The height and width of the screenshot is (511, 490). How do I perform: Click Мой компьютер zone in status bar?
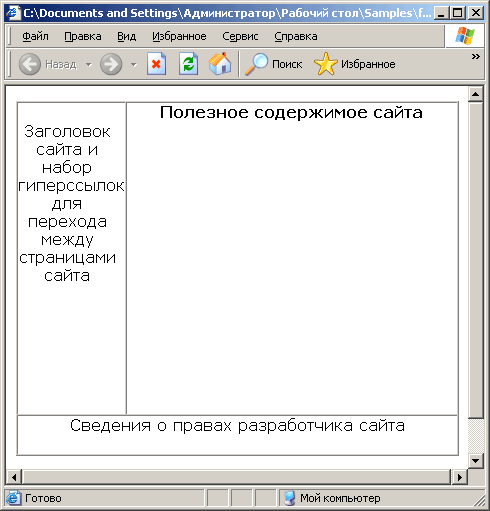tap(333, 498)
